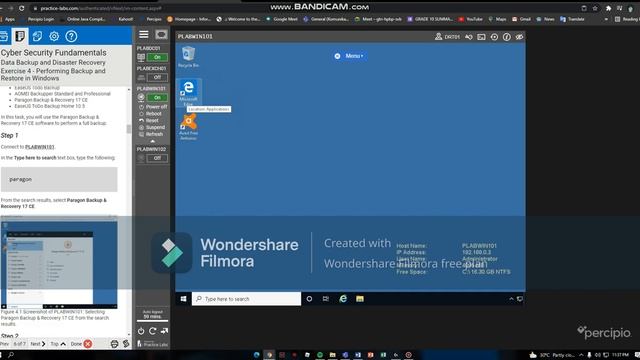Image resolution: width=640 pixels, height=360 pixels.
Task: Open File Explorer on remote taskbar
Action: coord(360,299)
